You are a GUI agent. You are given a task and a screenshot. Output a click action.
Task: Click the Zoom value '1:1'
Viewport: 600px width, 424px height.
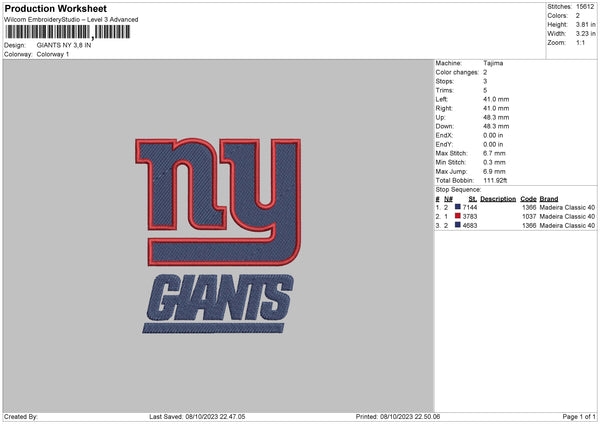click(580, 42)
